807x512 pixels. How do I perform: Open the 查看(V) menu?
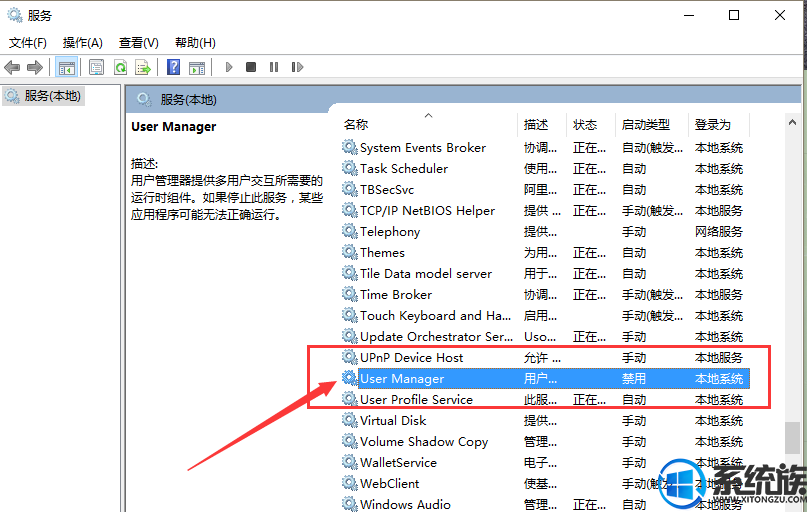coord(138,43)
